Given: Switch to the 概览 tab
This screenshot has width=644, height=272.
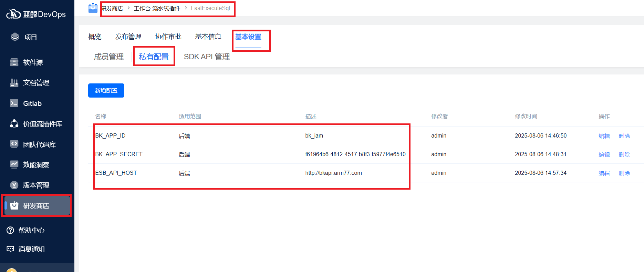Looking at the screenshot, I should click(x=95, y=37).
